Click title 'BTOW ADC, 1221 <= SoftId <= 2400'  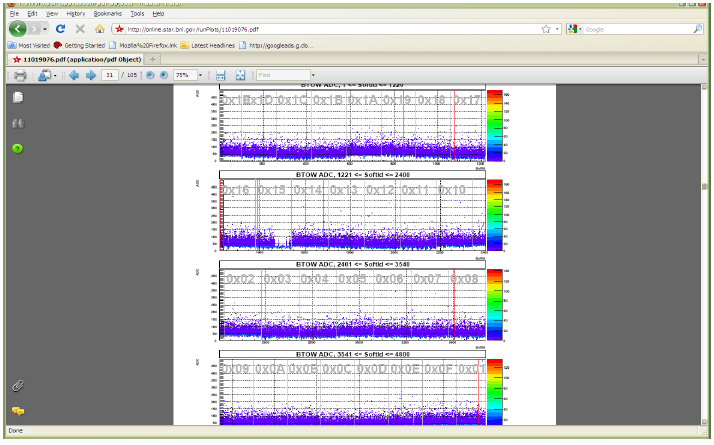click(x=353, y=175)
